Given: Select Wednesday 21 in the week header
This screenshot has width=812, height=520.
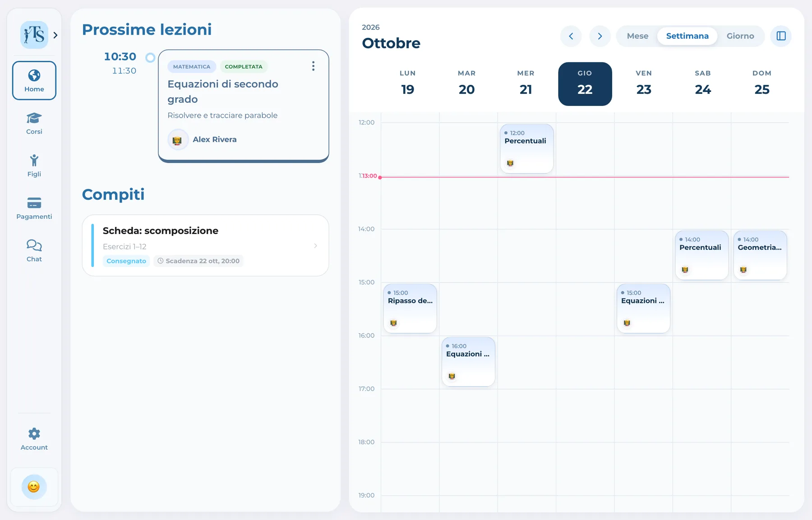Looking at the screenshot, I should (526, 84).
